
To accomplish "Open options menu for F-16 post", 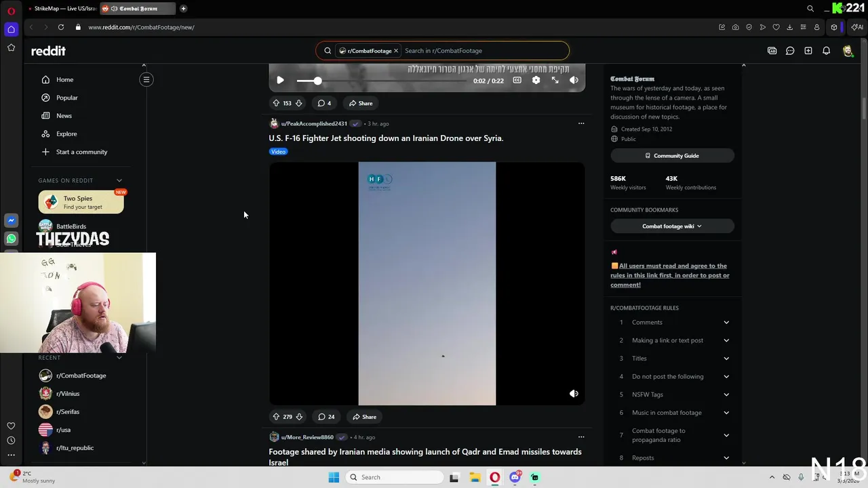I will pyautogui.click(x=580, y=123).
